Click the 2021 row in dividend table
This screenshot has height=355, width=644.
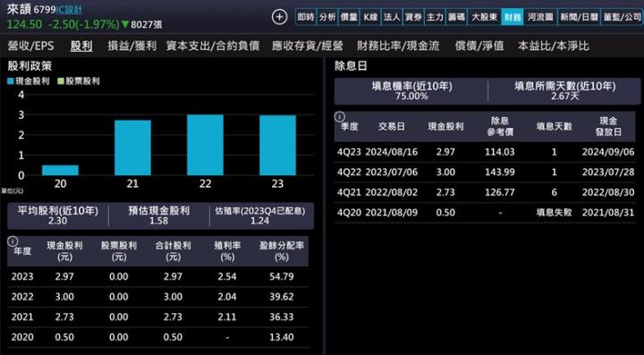pos(158,317)
